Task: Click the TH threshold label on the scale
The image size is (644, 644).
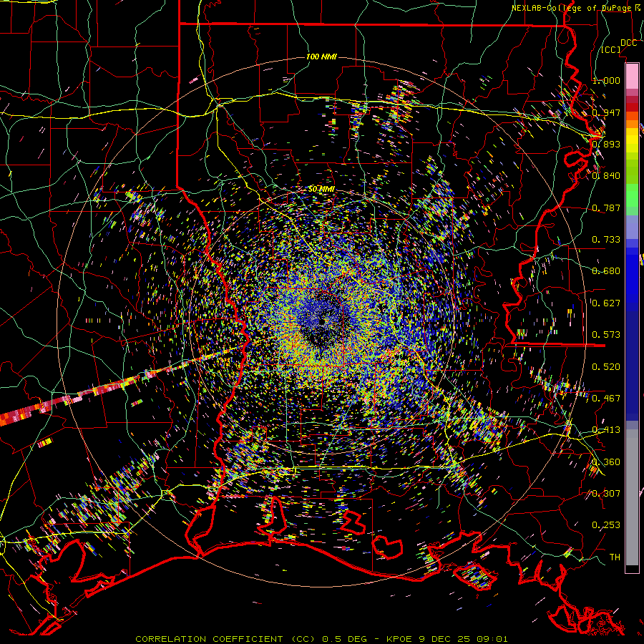Action: 615,557
